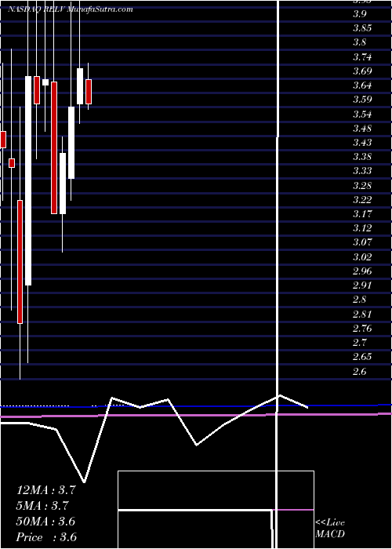Click the 3.07 price axis label
392x549 pixels.
(362, 242)
